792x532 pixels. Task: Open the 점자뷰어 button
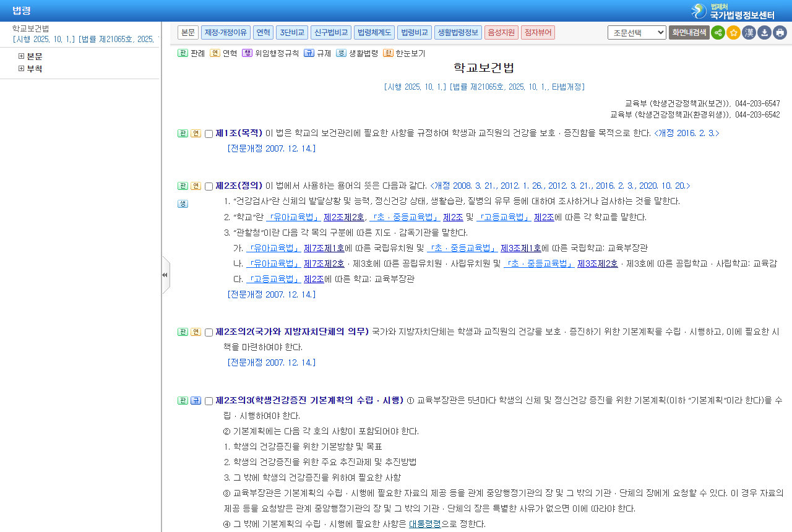(x=538, y=32)
